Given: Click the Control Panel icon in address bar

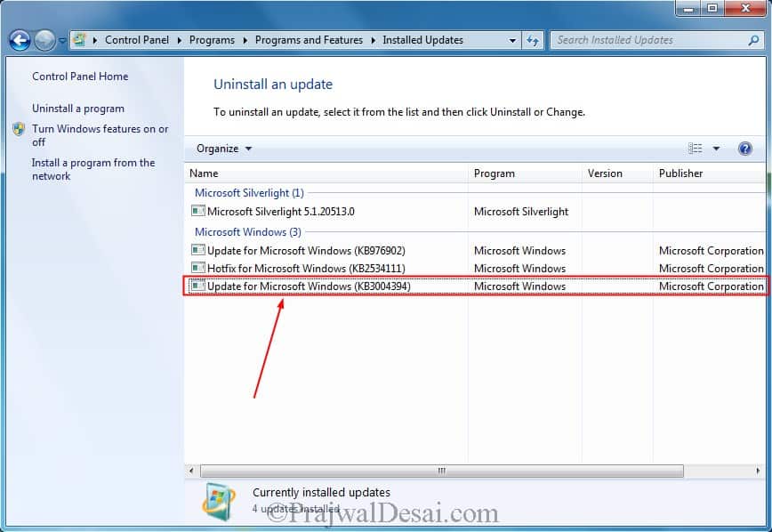Looking at the screenshot, I should click(79, 40).
